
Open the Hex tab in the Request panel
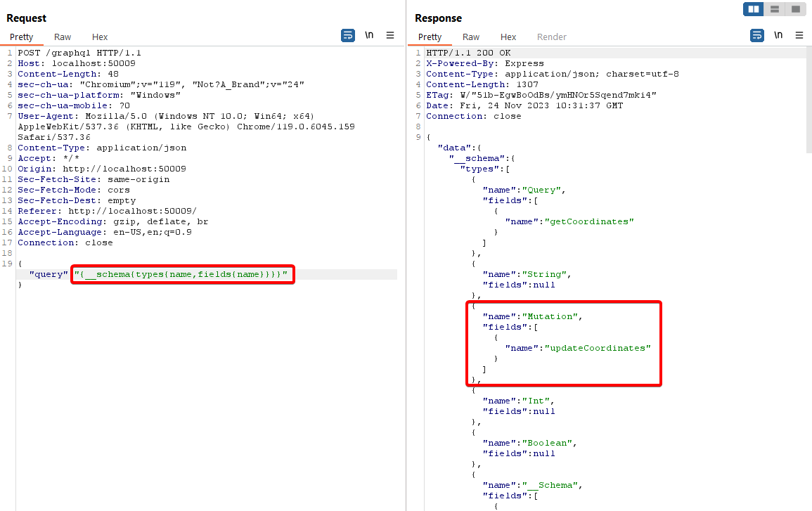(100, 37)
